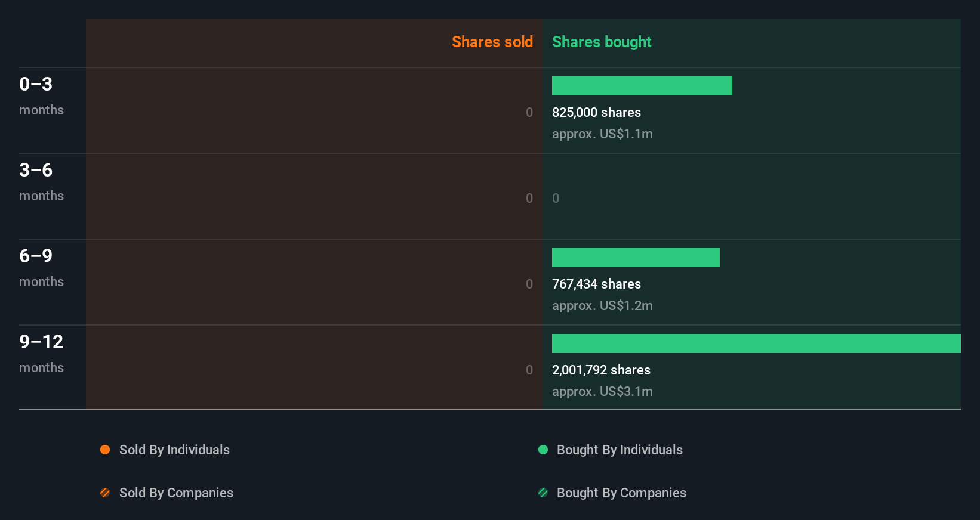Select the Bought By Individuals legend label
The width and height of the screenshot is (980, 520).
[620, 450]
